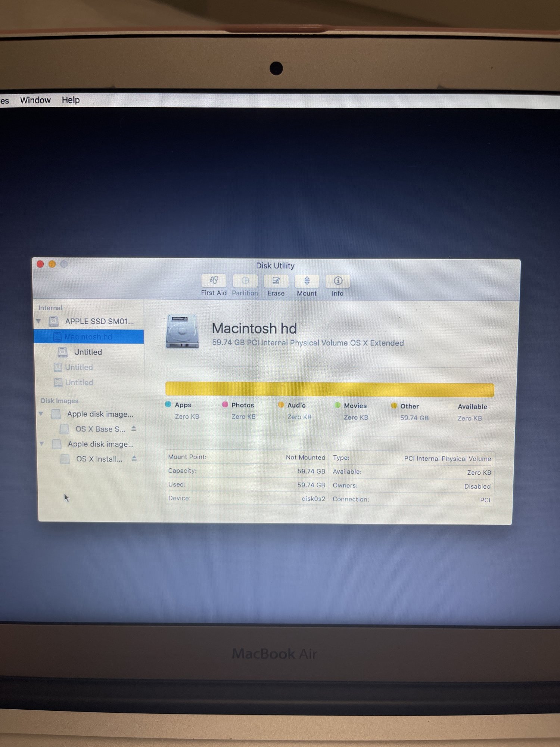Minimize the Disk Utility window
Image resolution: width=560 pixels, height=747 pixels.
[x=52, y=264]
